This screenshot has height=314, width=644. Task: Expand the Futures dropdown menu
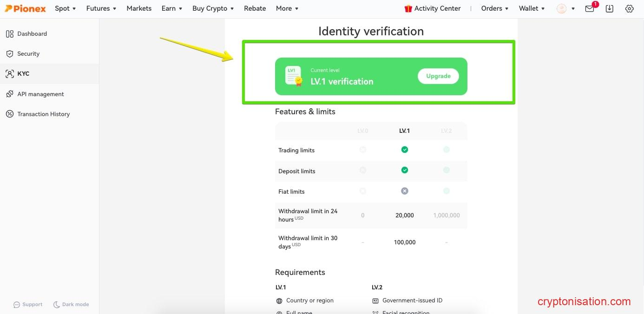pos(101,8)
